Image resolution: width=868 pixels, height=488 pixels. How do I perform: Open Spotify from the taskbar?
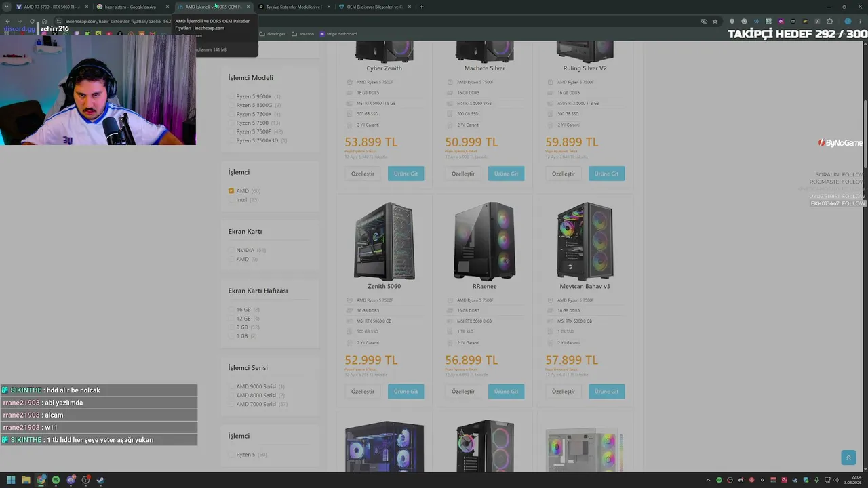pos(56,480)
